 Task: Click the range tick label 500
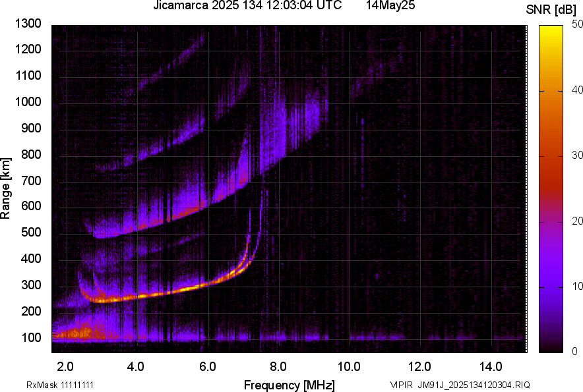tap(31, 232)
